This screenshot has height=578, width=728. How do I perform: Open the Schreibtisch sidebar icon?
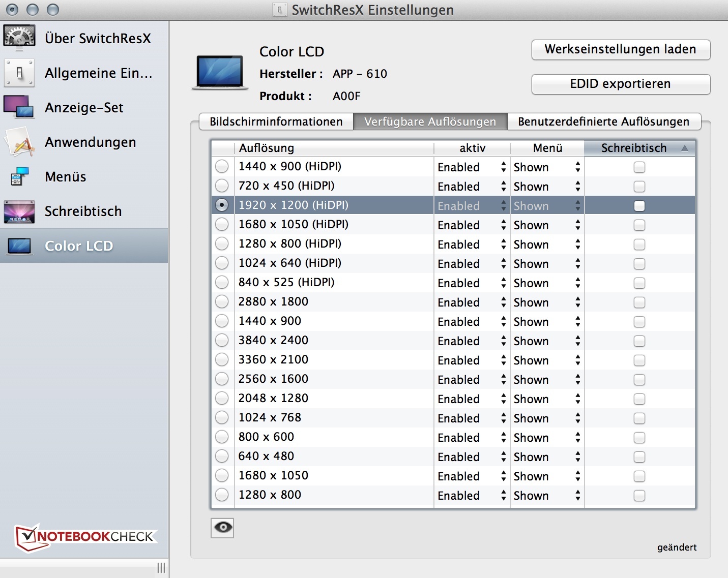(x=19, y=211)
